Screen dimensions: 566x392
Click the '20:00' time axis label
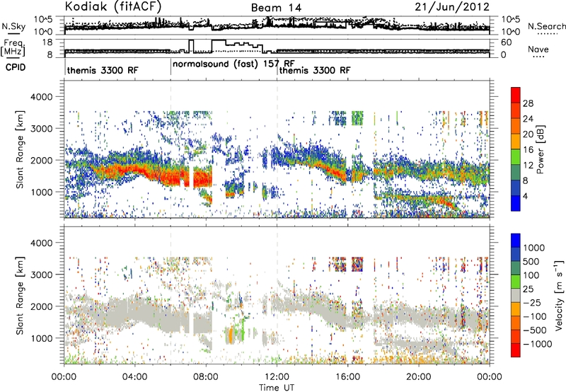419,377
